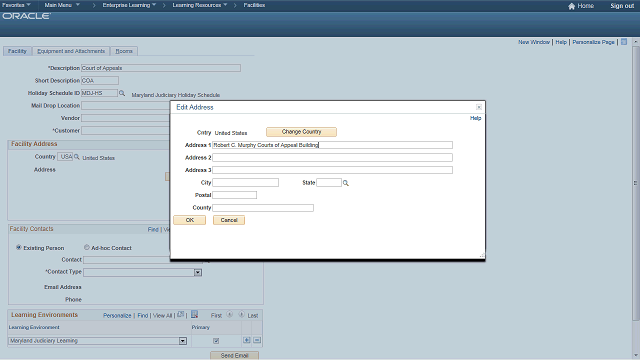Open page Help link in header
Image resolution: width=640 pixels, height=360 pixels.
click(x=561, y=42)
